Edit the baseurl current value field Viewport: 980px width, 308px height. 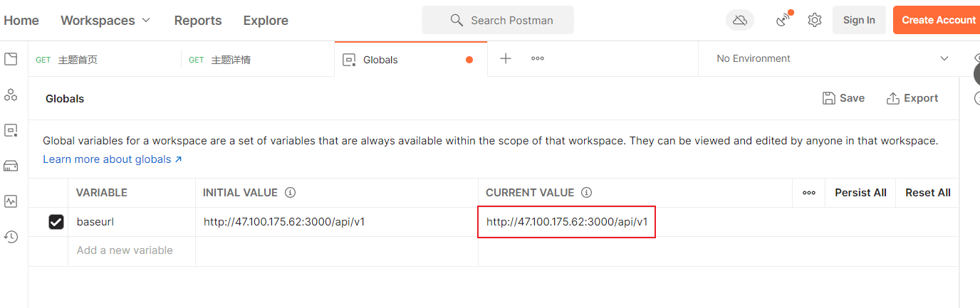coord(567,222)
